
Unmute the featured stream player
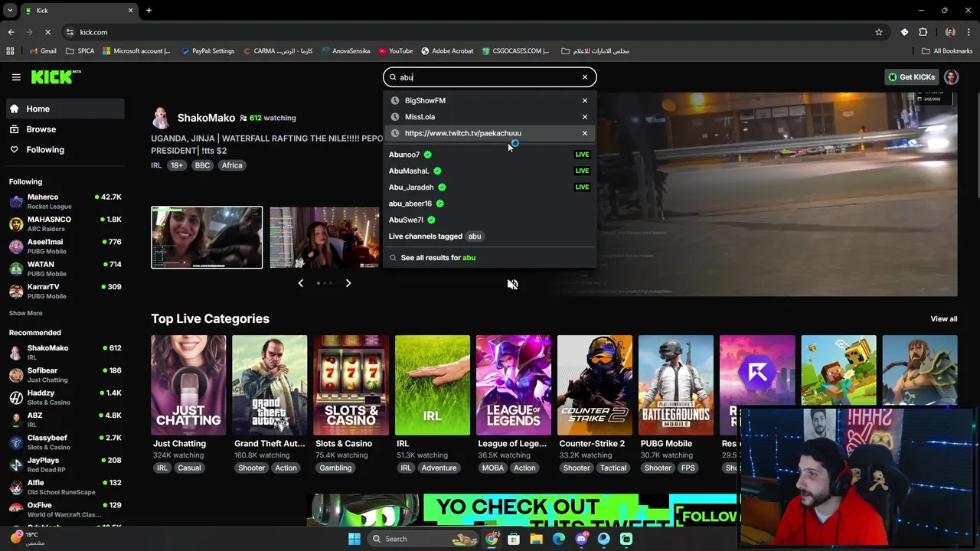(x=512, y=285)
